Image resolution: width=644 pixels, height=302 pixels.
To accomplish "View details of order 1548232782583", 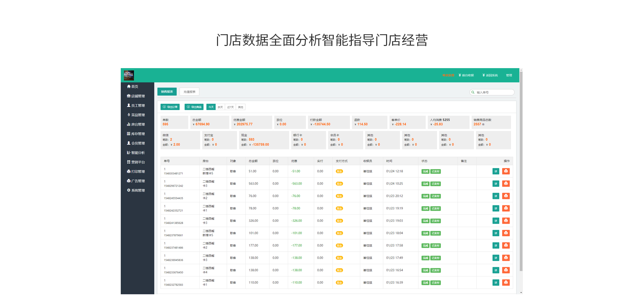I will (496, 283).
